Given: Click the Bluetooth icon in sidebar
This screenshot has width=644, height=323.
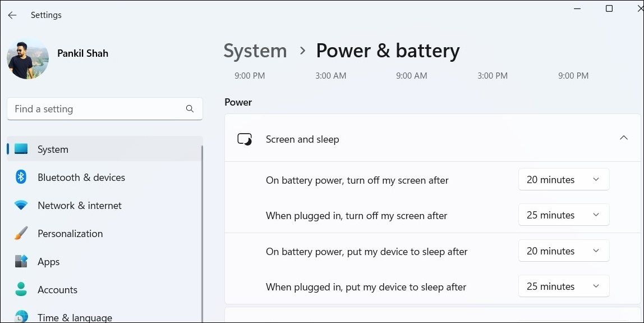Looking at the screenshot, I should (x=21, y=178).
